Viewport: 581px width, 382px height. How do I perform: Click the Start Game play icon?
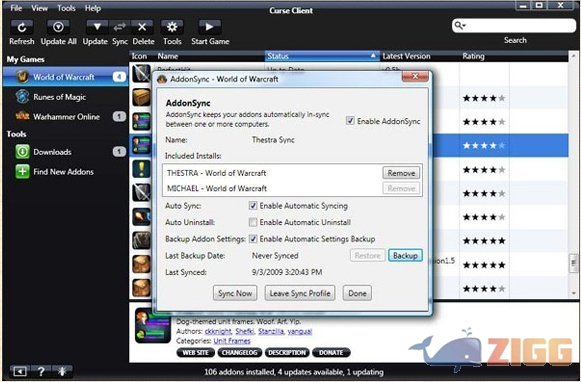[x=210, y=27]
